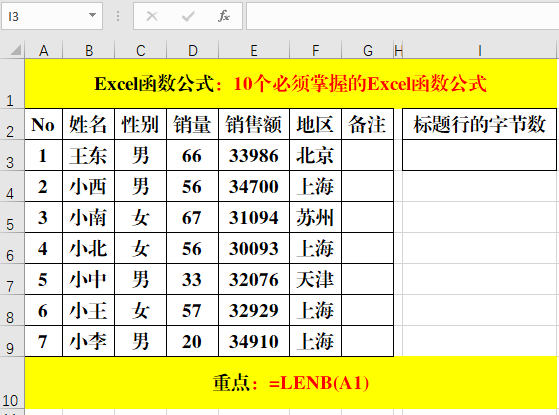
Task: Click the empty cell I3 below 标题行的字节数
Action: (x=479, y=155)
